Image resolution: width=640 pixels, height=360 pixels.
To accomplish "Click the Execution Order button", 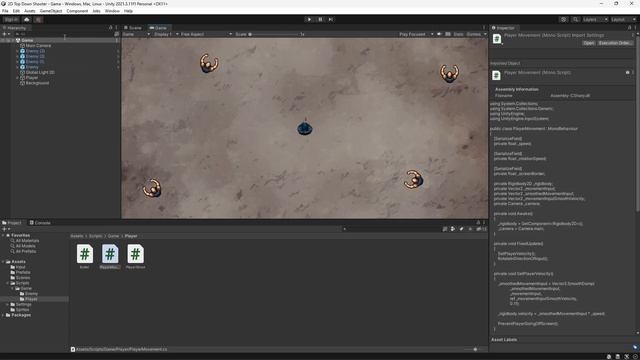I will [x=615, y=43].
